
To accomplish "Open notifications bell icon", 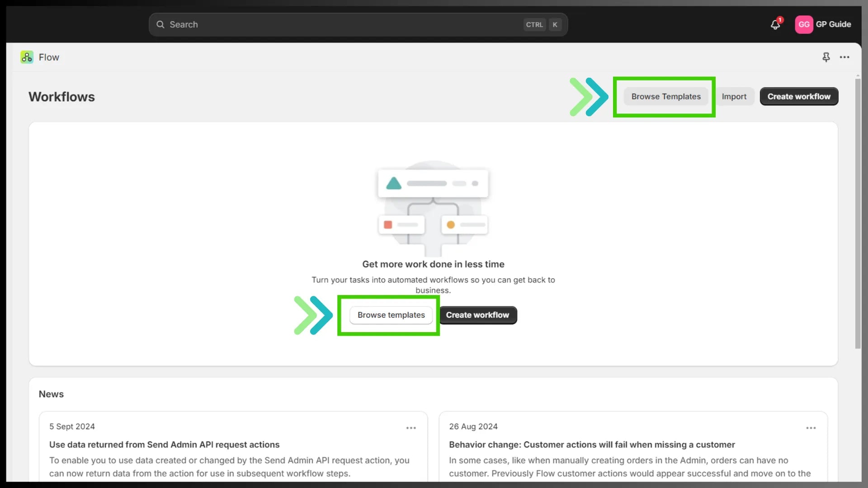I will 776,24.
